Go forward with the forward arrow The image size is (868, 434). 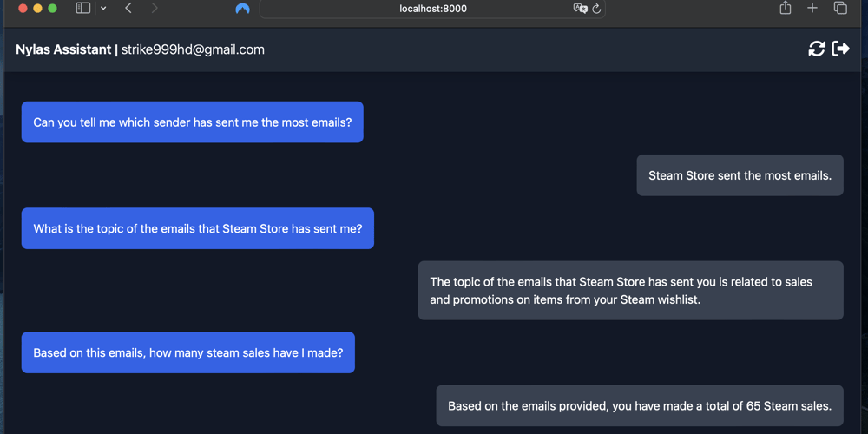(x=155, y=9)
